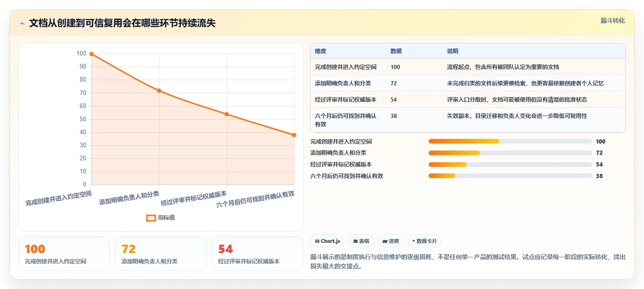Viewport: 644px width, 289px height.
Task: Toggle the 指标值 legend entry
Action: coord(161,218)
